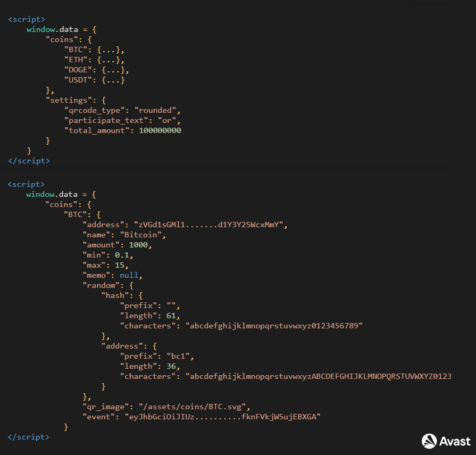The image size is (476, 455).
Task: Select the total_amount value 100000000
Action: pyautogui.click(x=160, y=130)
